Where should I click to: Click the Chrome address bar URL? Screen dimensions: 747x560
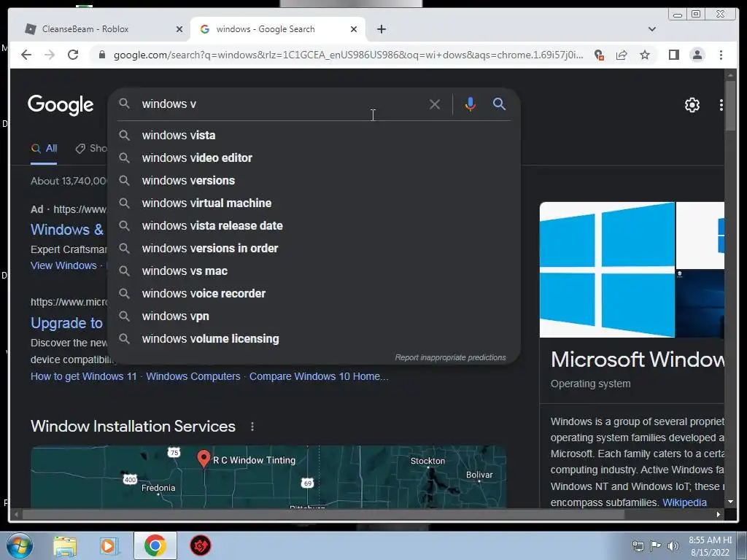pyautogui.click(x=348, y=55)
